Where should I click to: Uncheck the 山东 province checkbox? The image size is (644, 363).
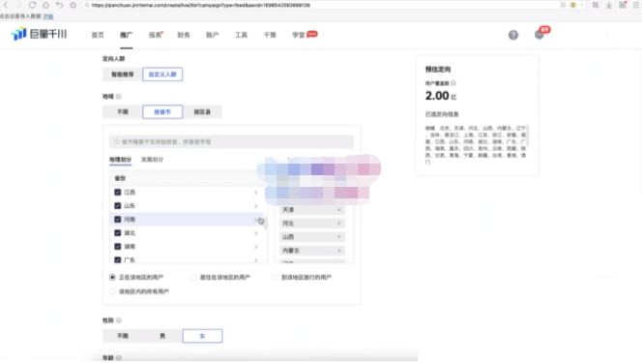coord(118,206)
